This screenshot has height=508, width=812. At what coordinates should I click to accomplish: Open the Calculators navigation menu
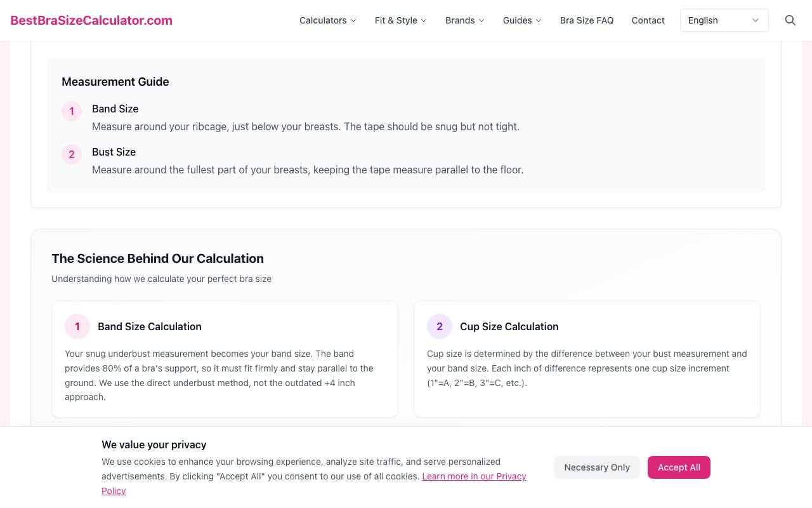pyautogui.click(x=328, y=20)
